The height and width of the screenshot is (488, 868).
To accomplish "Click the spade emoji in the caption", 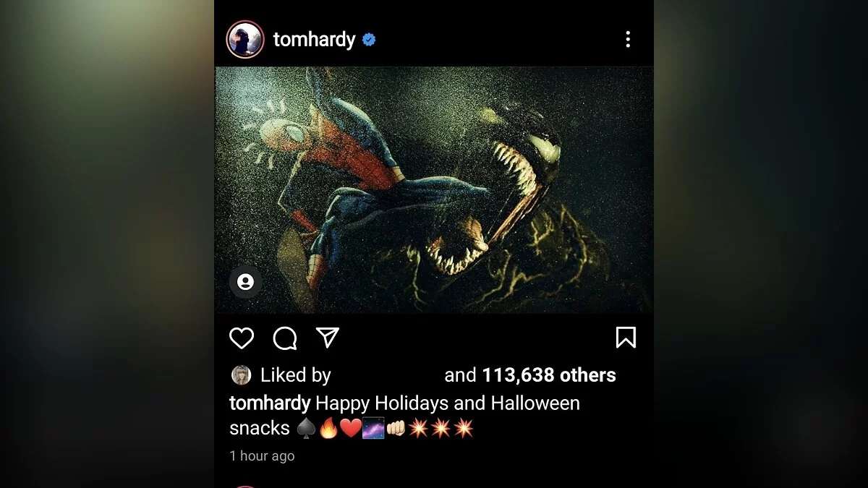I will tap(306, 428).
